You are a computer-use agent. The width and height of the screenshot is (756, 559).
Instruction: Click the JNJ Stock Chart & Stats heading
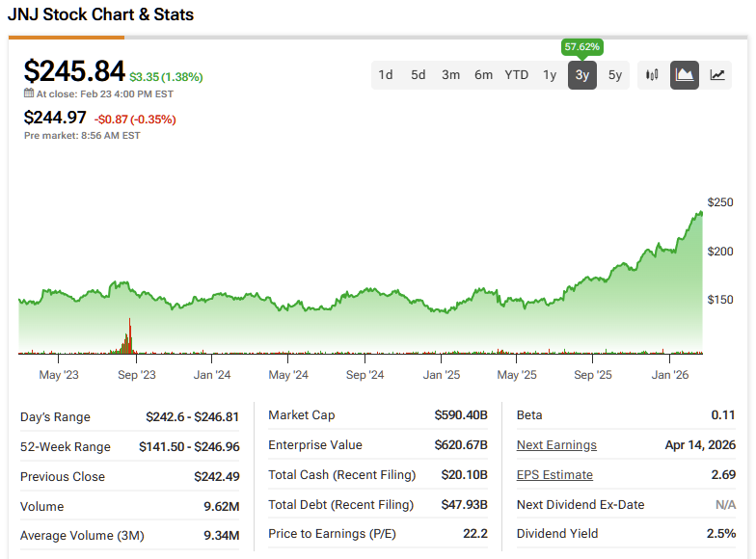[100, 14]
